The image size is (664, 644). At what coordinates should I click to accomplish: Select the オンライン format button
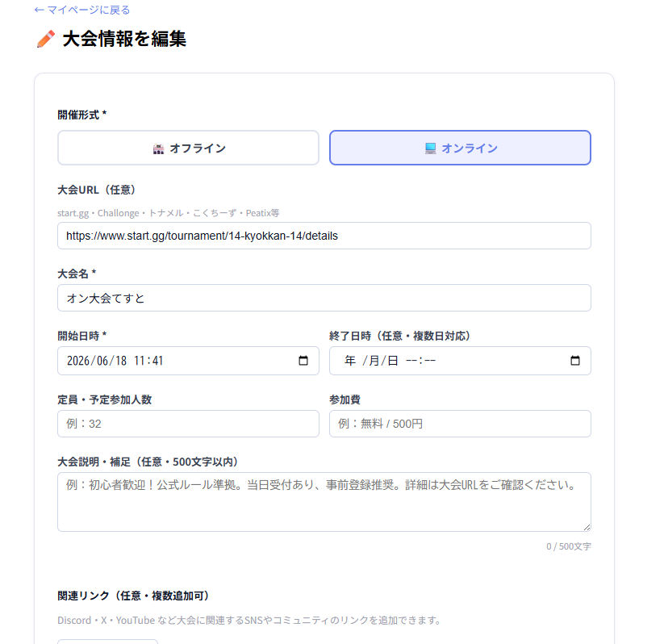460,148
